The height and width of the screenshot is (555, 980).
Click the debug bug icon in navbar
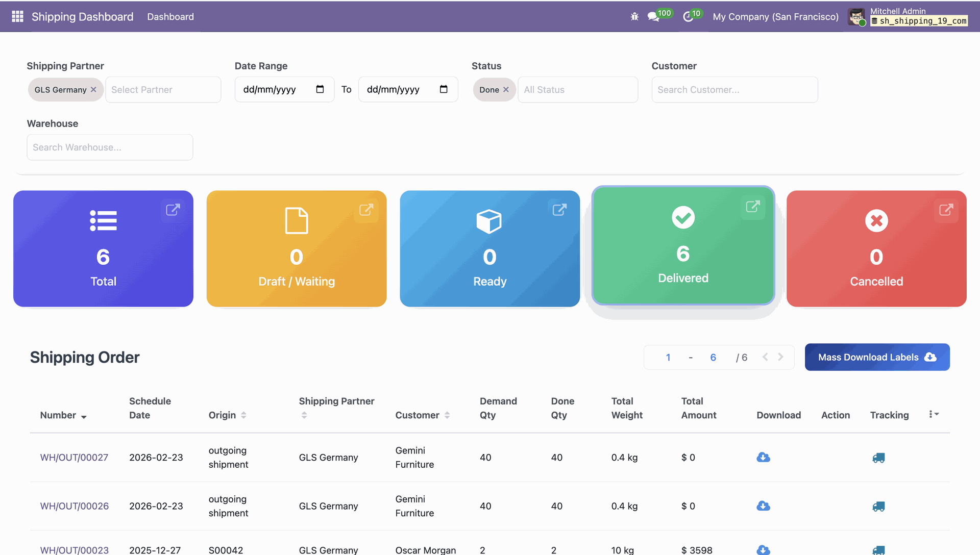pyautogui.click(x=634, y=16)
